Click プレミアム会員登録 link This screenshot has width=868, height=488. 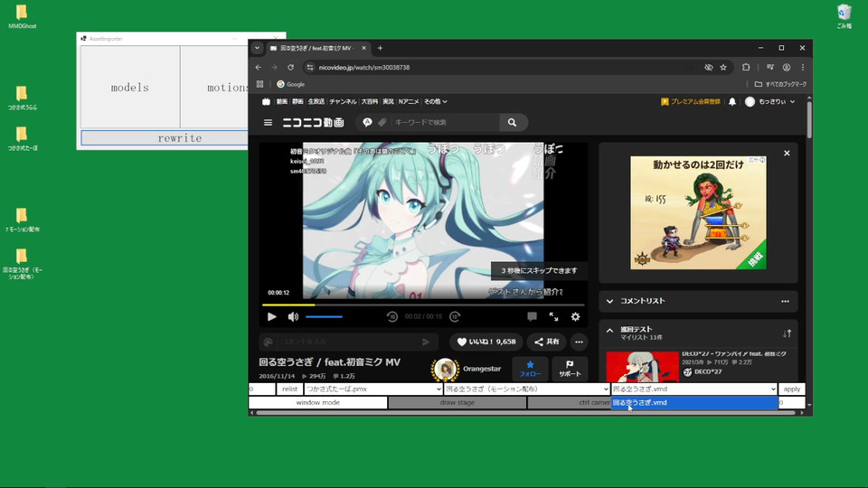click(x=691, y=102)
